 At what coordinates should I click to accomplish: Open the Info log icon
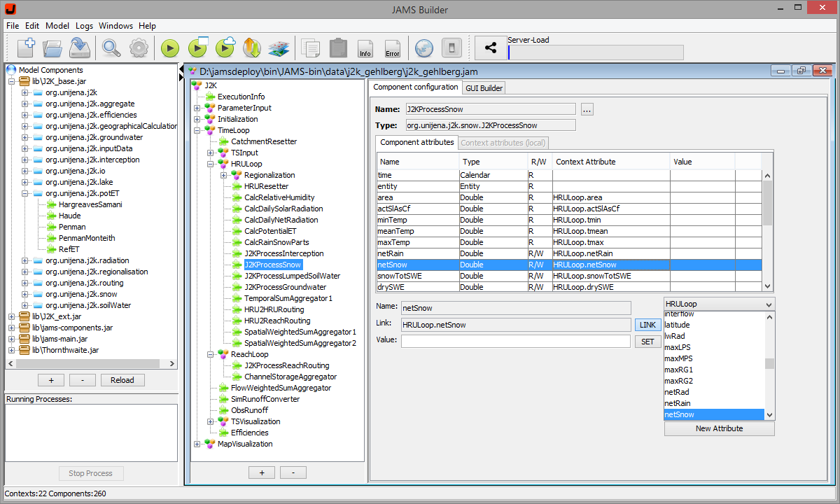[x=365, y=48]
